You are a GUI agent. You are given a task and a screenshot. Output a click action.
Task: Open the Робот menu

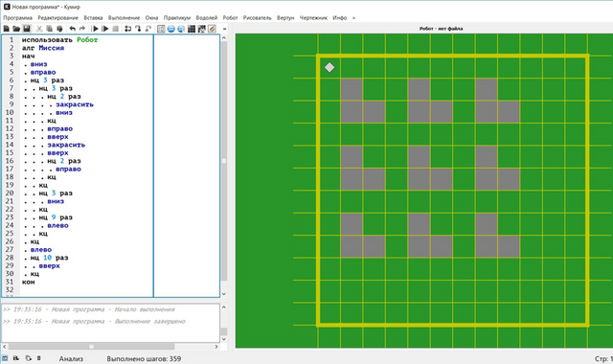pos(230,17)
